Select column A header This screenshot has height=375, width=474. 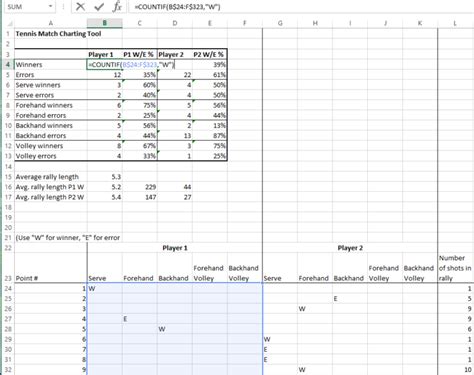coord(51,23)
